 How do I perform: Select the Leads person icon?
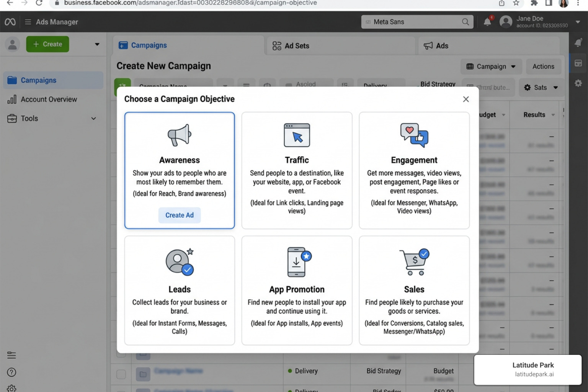[180, 262]
